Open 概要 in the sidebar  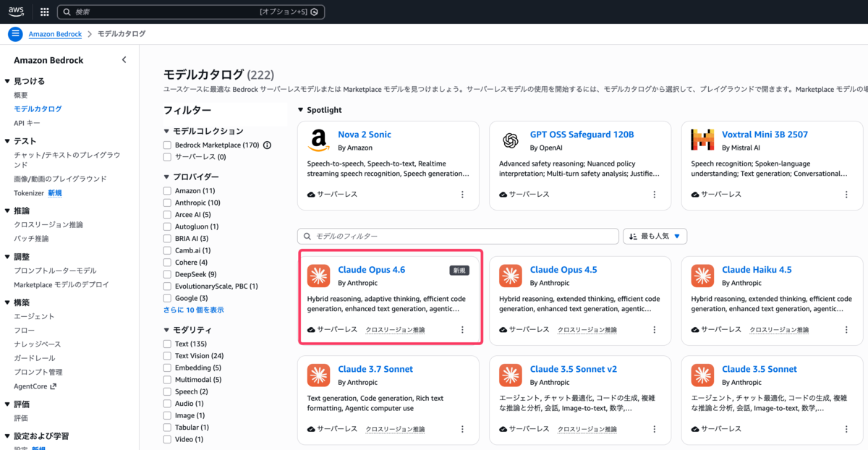point(21,95)
